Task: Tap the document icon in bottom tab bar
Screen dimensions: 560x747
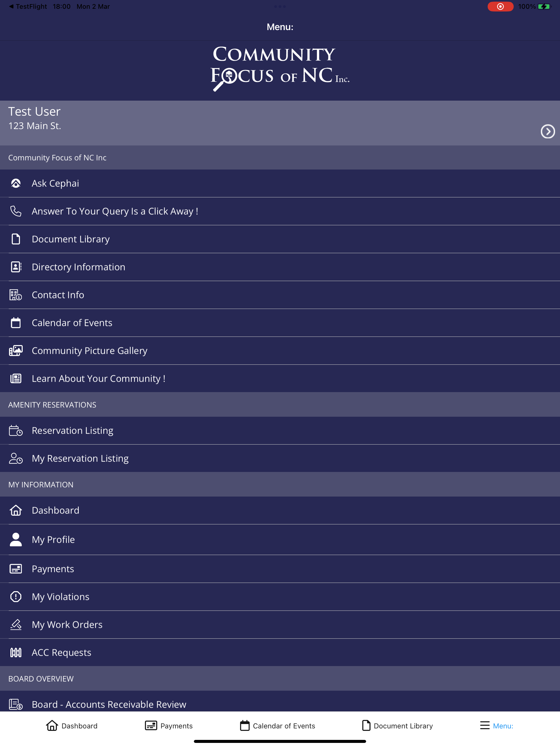Action: click(x=366, y=725)
